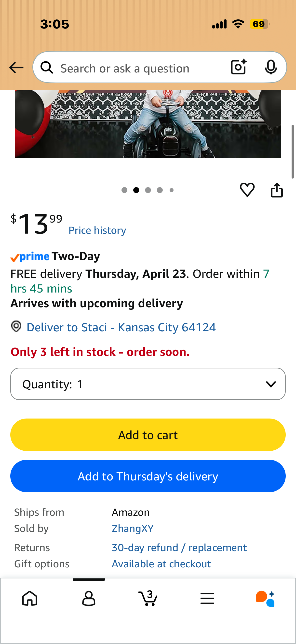Image resolution: width=296 pixels, height=644 pixels.
Task: Open camera lens search icon
Action: point(239,67)
